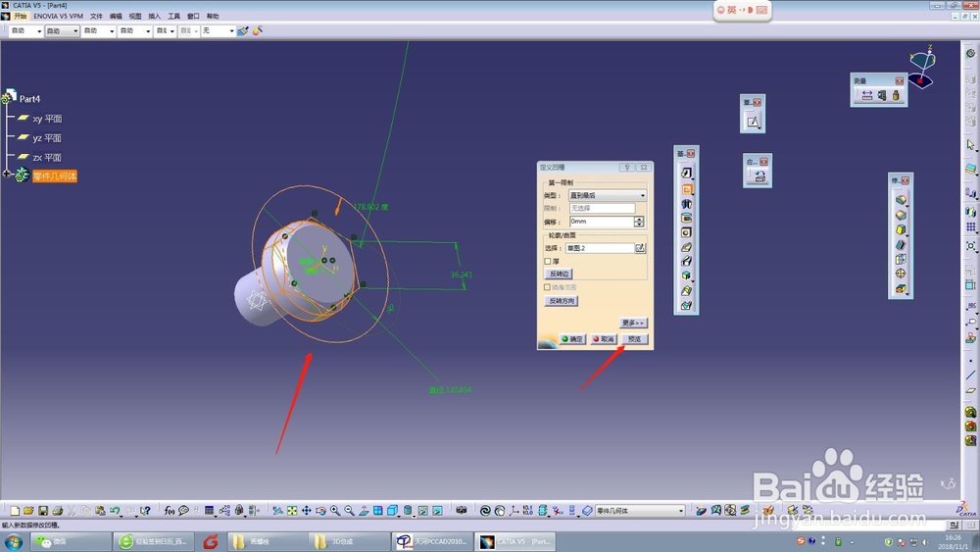Viewport: 980px width, 552px height.
Task: Click the New document icon in bottom toolbar
Action: click(x=15, y=511)
